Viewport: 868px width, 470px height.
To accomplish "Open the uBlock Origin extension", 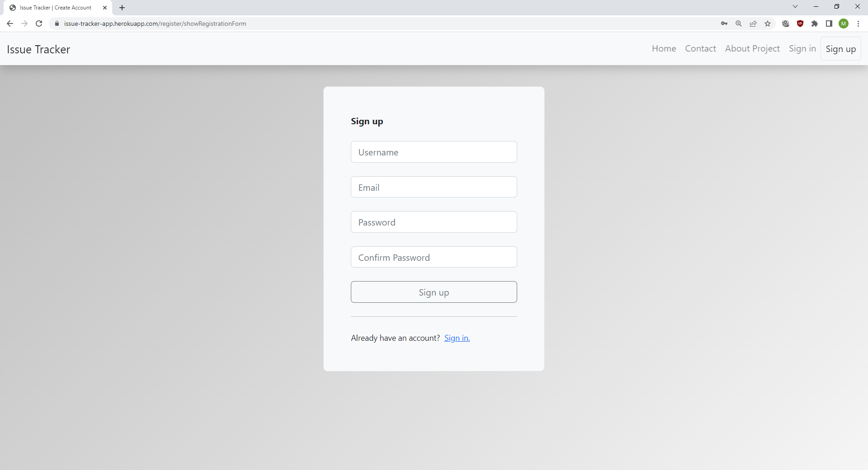I will [800, 23].
